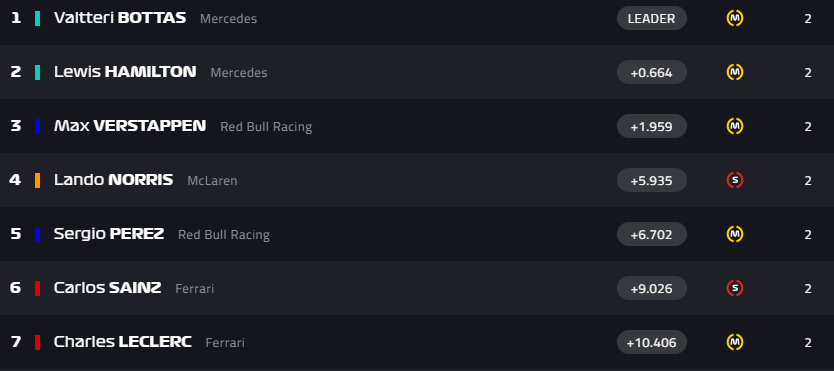Click the position number 7 for Leclerc
834x371 pixels.
16,342
